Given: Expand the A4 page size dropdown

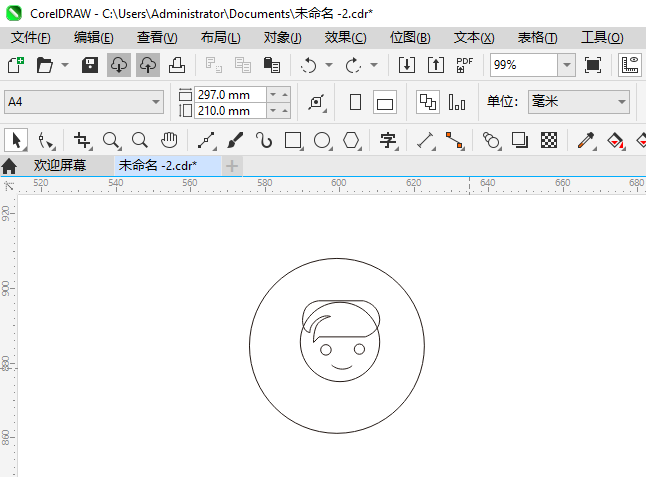Looking at the screenshot, I should click(x=155, y=102).
